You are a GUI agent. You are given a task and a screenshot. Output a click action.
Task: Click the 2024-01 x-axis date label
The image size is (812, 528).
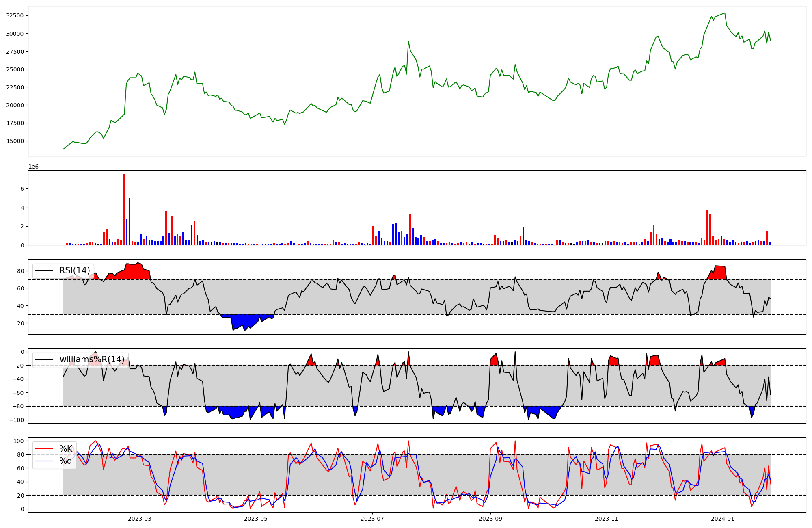click(723, 519)
